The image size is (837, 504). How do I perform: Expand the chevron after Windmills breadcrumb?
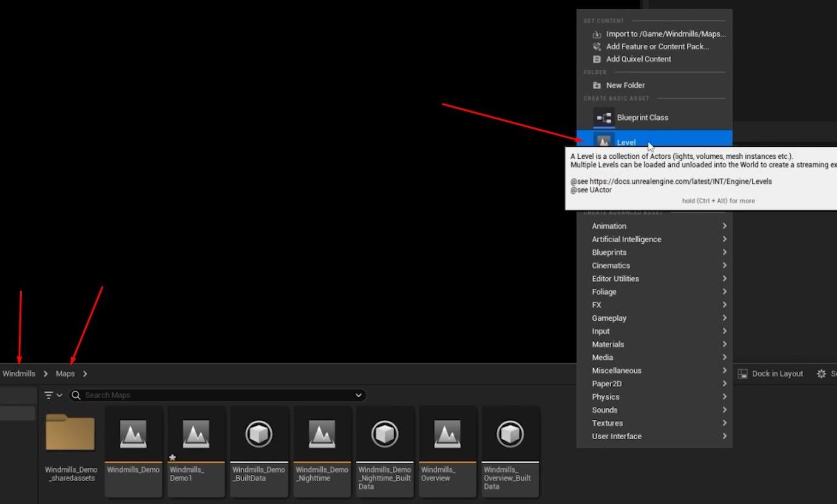46,374
